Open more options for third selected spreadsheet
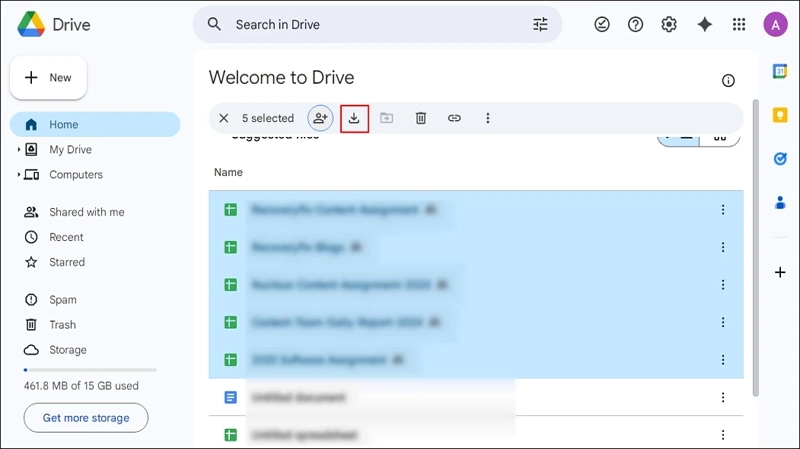This screenshot has height=449, width=800. pyautogui.click(x=723, y=285)
